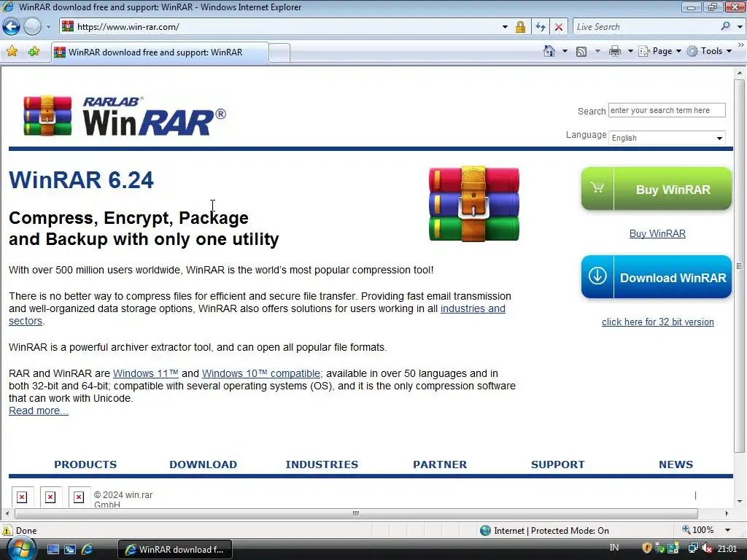747x560 pixels.
Task: Expand the address bar history dropdown
Action: tap(505, 27)
